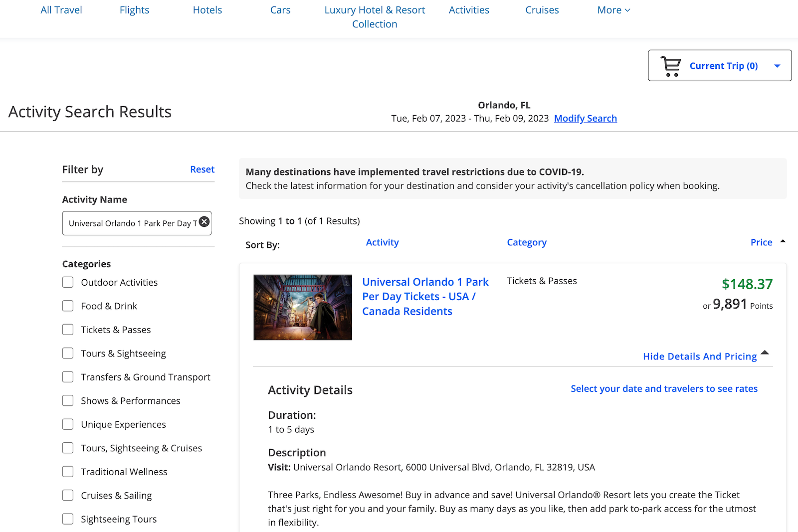Check the Outdoor Activities filter
This screenshot has width=798, height=532.
tap(68, 282)
